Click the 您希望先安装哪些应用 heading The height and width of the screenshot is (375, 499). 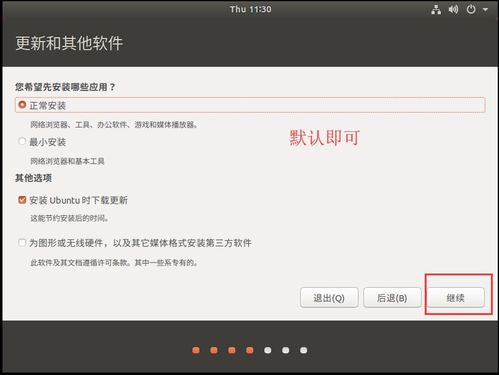pos(65,87)
